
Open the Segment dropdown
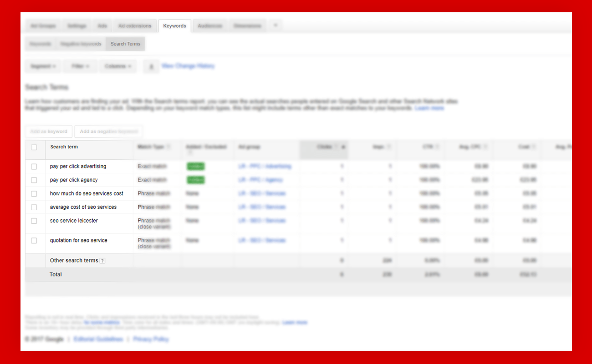click(x=43, y=66)
